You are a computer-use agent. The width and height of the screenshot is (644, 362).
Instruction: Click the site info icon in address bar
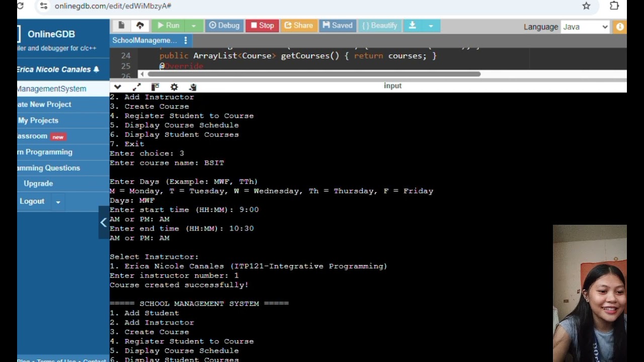44,6
